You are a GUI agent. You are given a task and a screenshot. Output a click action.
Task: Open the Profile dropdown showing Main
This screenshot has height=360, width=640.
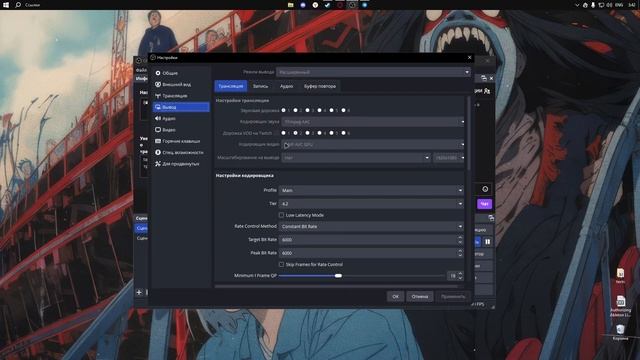tap(371, 190)
